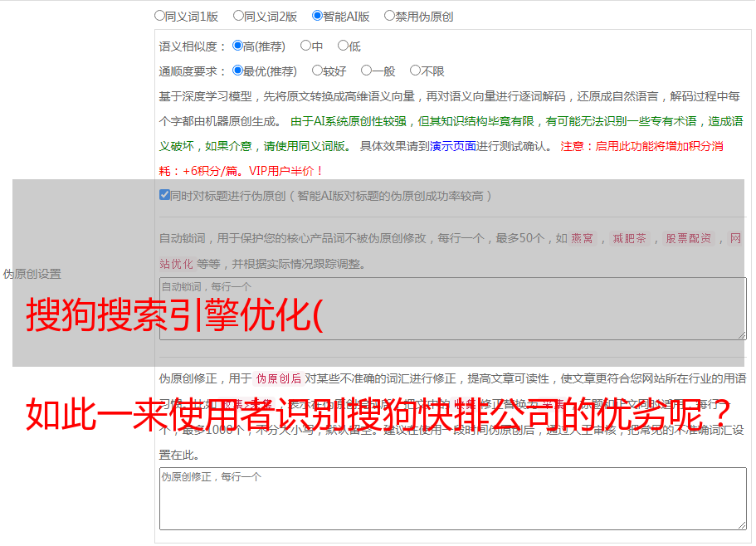Focus the 自动锁词 textarea
756x546 pixels.
453,309
